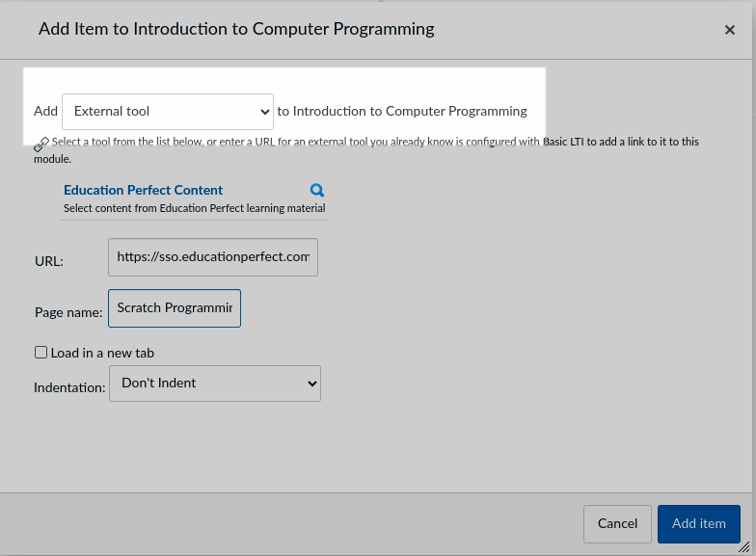This screenshot has width=756, height=556.
Task: Click into the Page name text field
Action: (175, 308)
